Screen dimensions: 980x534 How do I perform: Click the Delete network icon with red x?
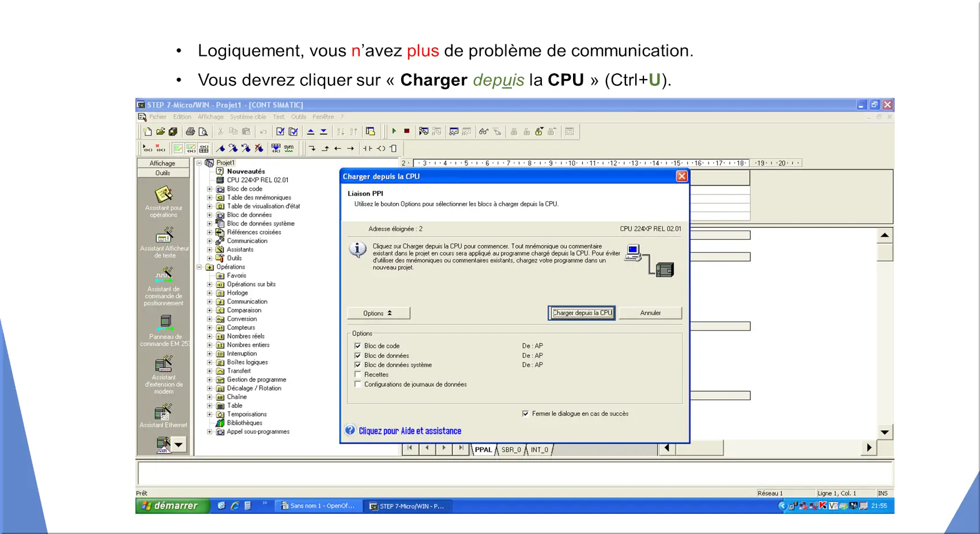coord(161,148)
